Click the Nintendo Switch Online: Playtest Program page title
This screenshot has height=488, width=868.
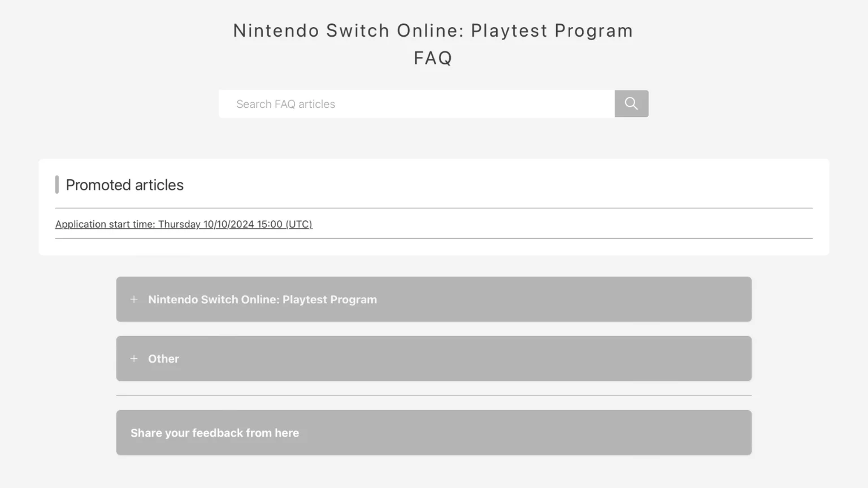point(433,30)
